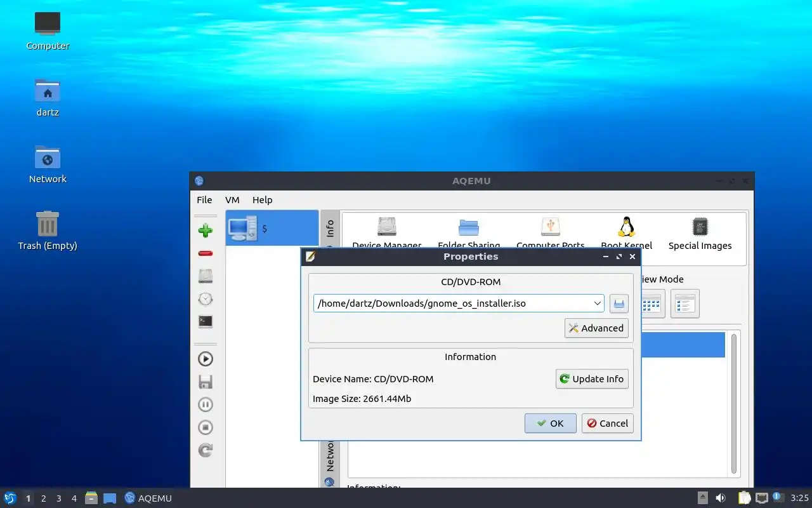Switch to workspace 4

74,498
